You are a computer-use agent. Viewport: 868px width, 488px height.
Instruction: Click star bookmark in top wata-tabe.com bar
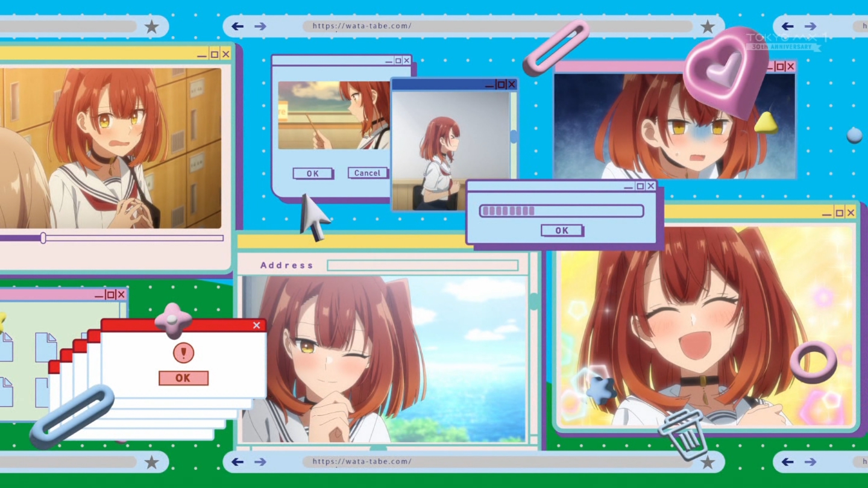tap(708, 27)
